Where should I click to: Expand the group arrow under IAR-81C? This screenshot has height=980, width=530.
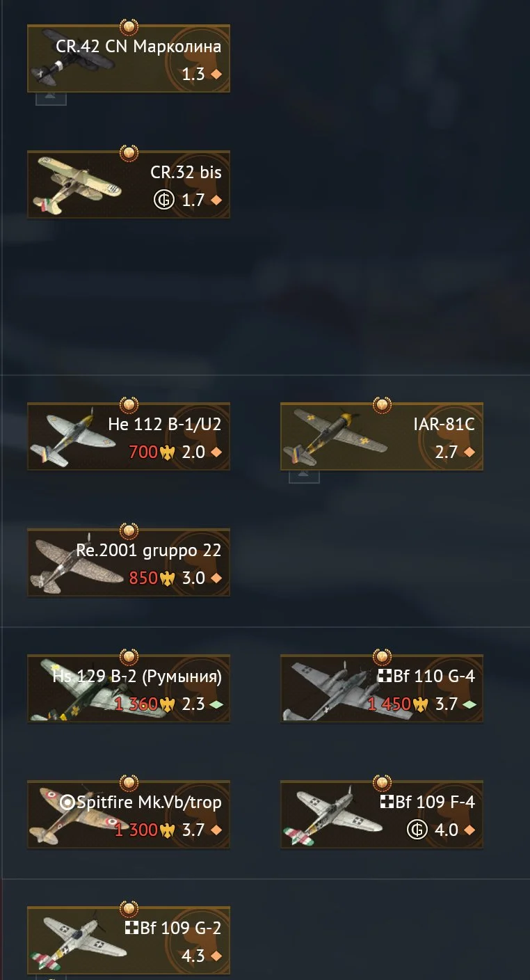[x=304, y=476]
